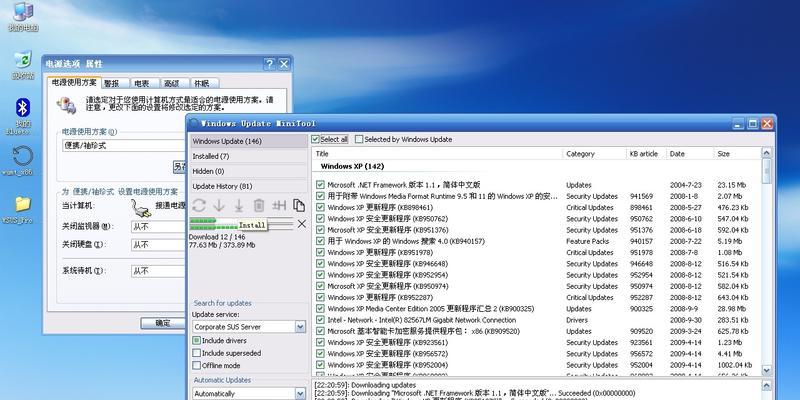Select the Windows XP 安全更新程序 (KB946648) row
Screen dimensions: 800x400
click(x=537, y=264)
